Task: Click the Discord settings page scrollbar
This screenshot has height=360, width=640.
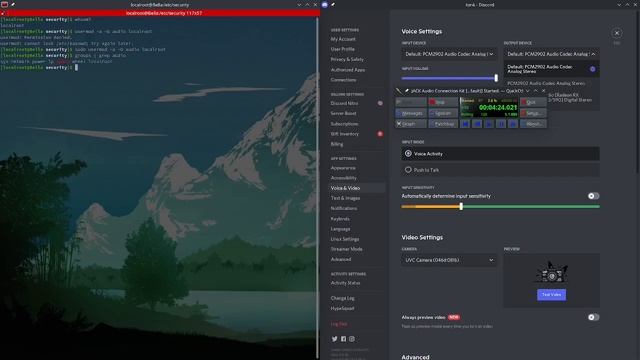Action: [x=638, y=92]
